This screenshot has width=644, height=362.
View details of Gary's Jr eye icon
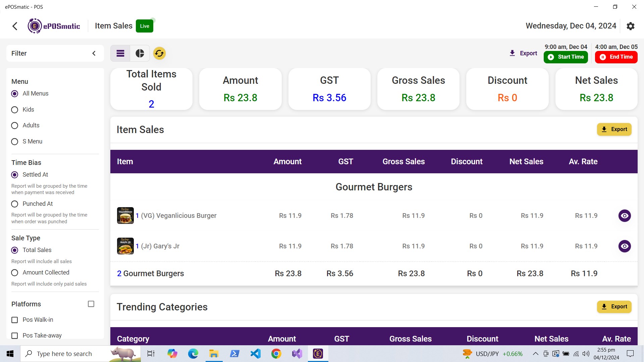pos(625,246)
